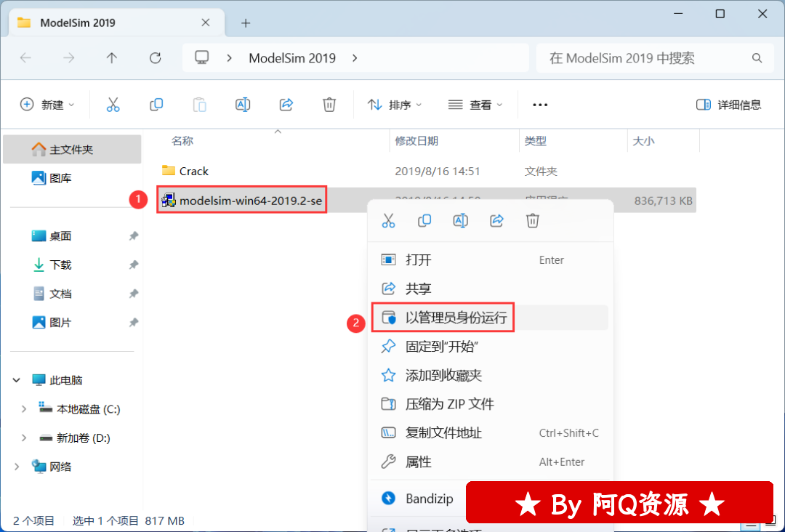Expand the 新加卷 (D:) node
Image resolution: width=785 pixels, height=532 pixels.
click(x=23, y=438)
